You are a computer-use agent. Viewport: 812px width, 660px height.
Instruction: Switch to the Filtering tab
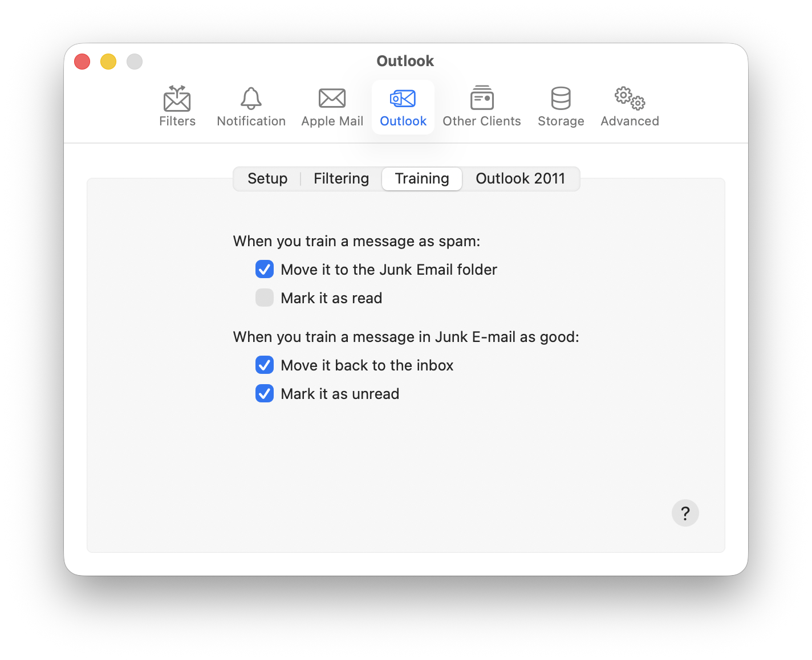(340, 178)
